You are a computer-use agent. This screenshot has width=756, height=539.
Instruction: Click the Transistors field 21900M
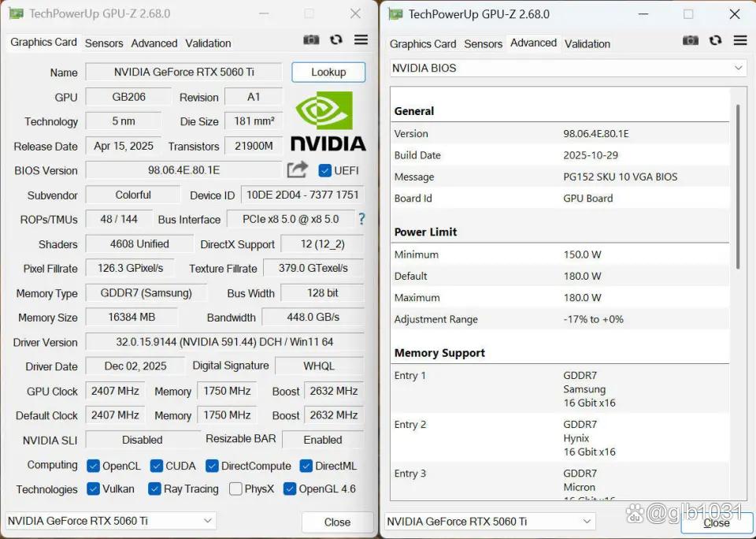[254, 146]
